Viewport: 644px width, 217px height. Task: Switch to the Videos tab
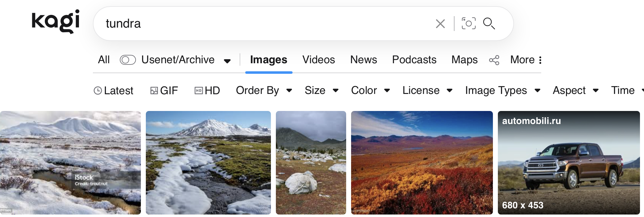tap(319, 60)
